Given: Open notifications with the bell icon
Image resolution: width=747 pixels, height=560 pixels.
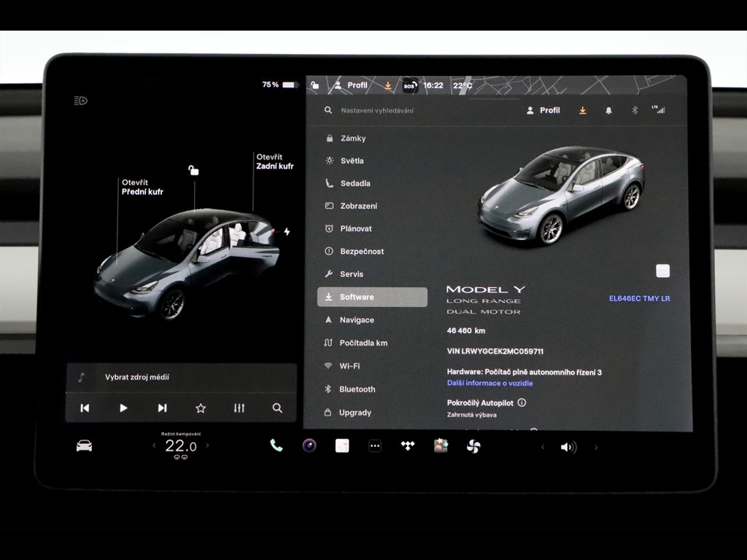Looking at the screenshot, I should [608, 111].
